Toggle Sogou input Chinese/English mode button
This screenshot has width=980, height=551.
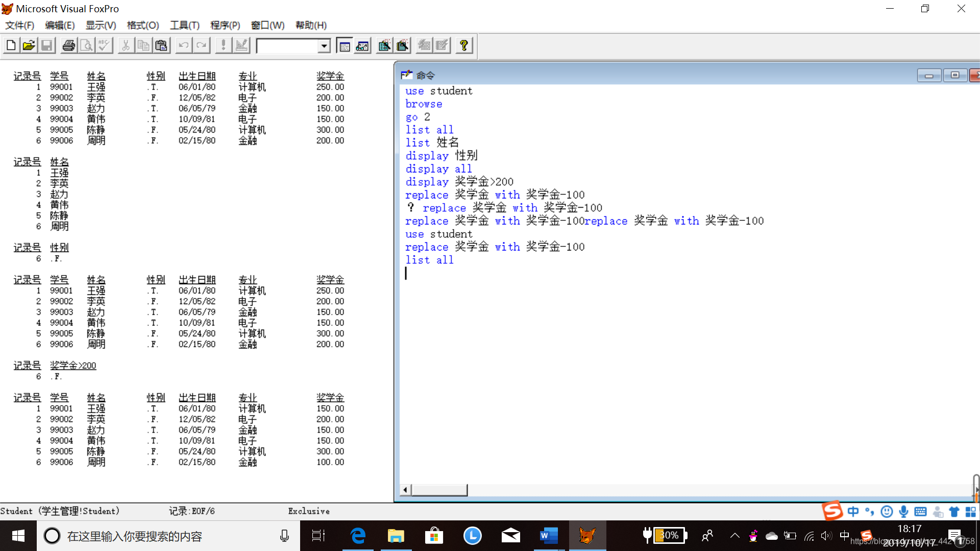tap(852, 511)
